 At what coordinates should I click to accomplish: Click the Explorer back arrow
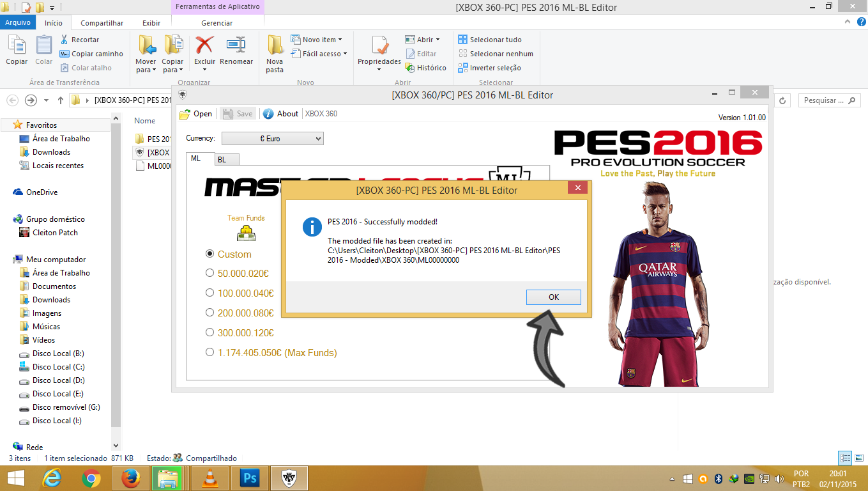point(12,100)
